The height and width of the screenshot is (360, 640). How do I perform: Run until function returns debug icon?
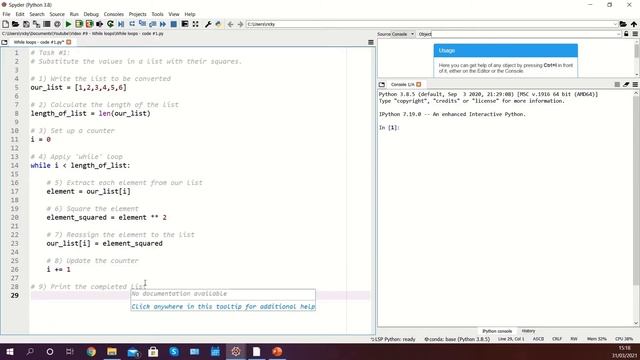click(x=153, y=24)
